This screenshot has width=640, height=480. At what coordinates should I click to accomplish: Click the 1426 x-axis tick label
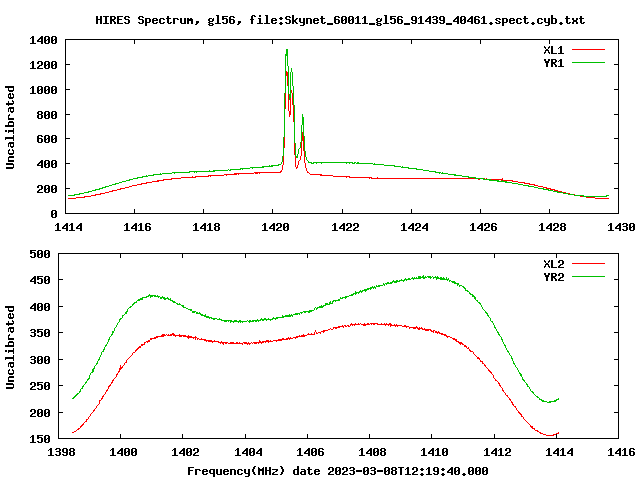[483, 227]
